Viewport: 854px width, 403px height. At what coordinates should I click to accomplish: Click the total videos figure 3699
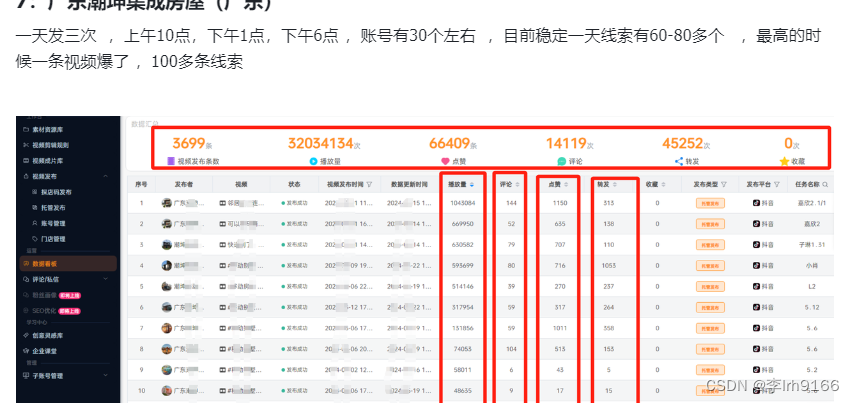(188, 143)
